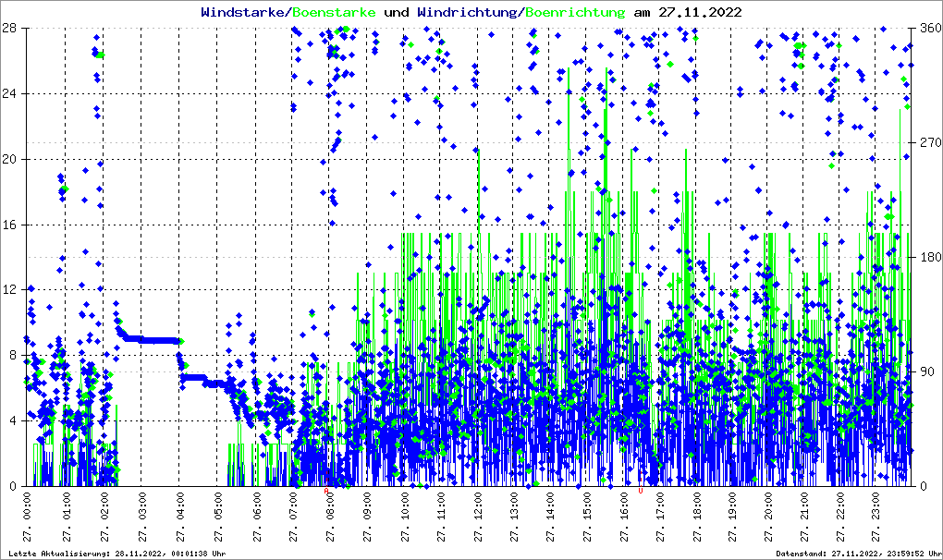Screen dimensions: 943x560
Task: Click the red U sunset marker
Action: pos(641,491)
